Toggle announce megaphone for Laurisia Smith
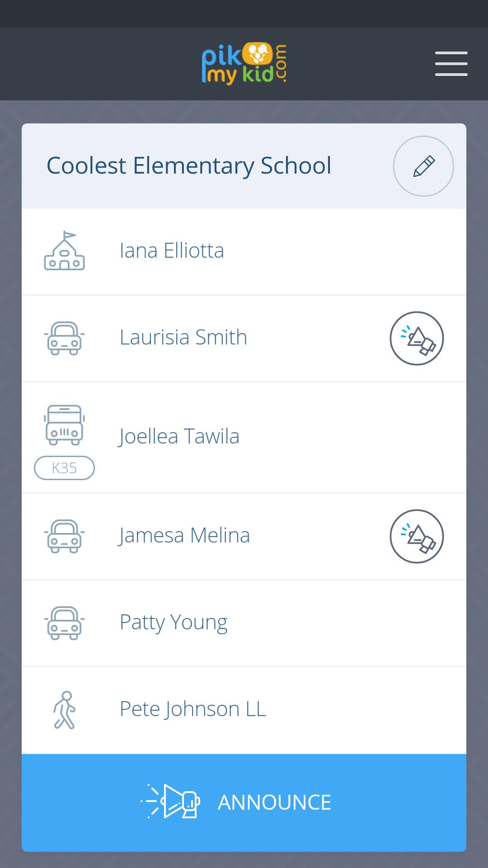 417,338
